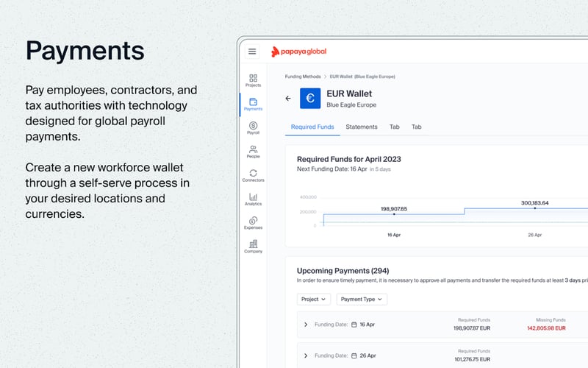Click required funds 198,907.87 EUR amount
Viewport: 588px width, 368px height.
coord(472,328)
